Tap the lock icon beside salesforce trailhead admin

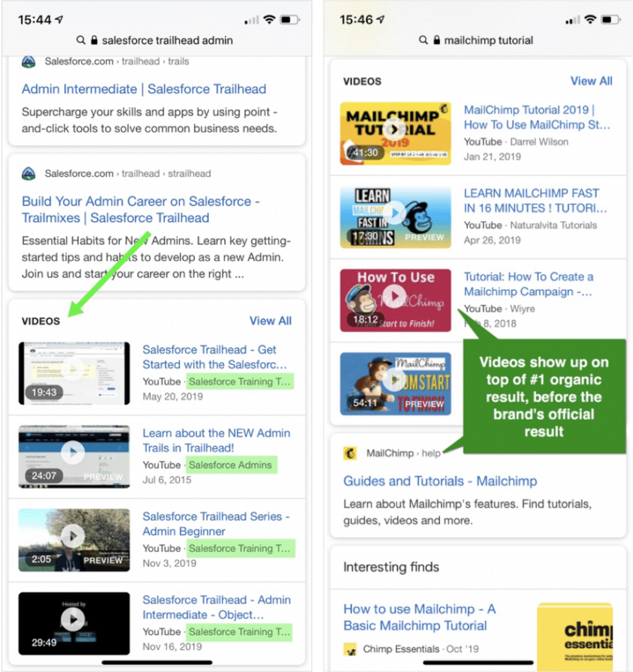tap(94, 40)
